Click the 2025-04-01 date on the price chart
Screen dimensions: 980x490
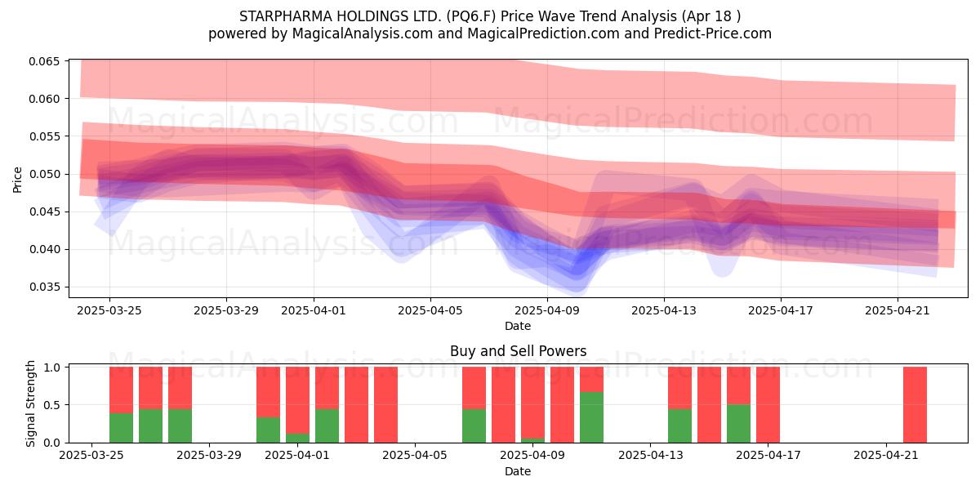314,310
